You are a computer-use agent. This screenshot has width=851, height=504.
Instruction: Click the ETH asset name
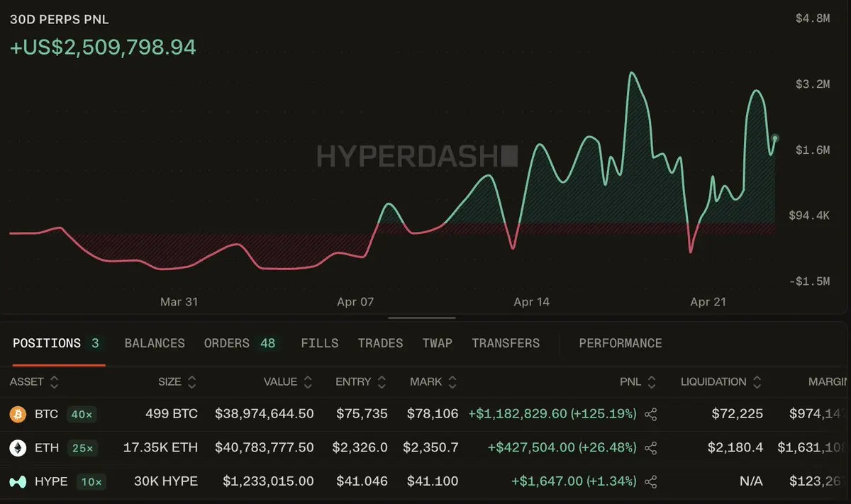pyautogui.click(x=46, y=448)
